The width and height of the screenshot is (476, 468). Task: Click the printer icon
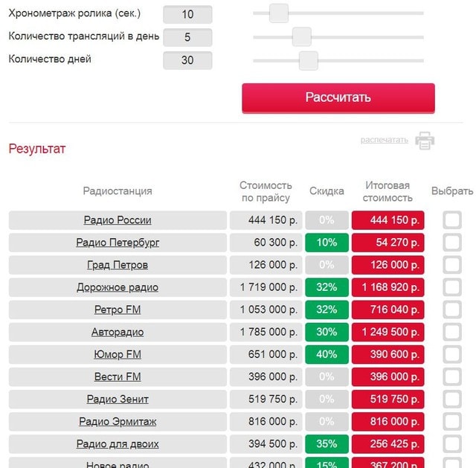(x=425, y=140)
